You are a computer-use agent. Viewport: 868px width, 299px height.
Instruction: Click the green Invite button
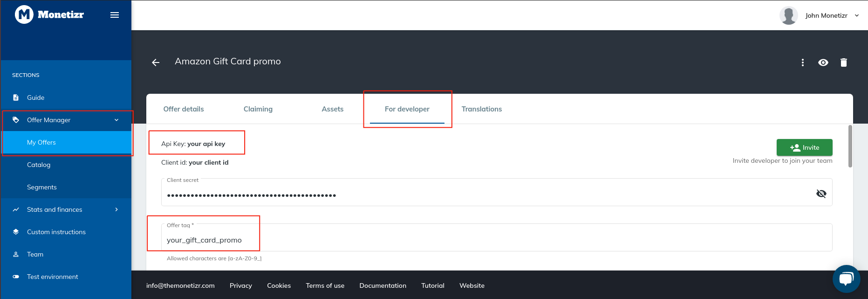[x=804, y=147]
